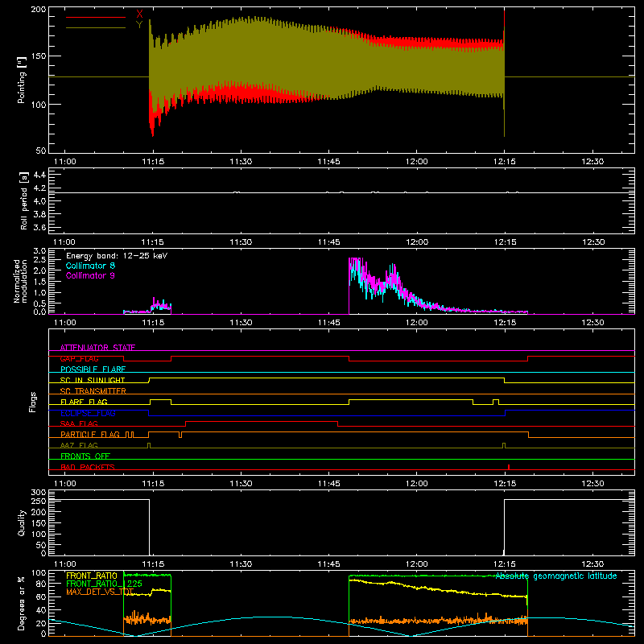Click the 50 tick on Pointing axis
The image size is (644, 644).
[41, 151]
